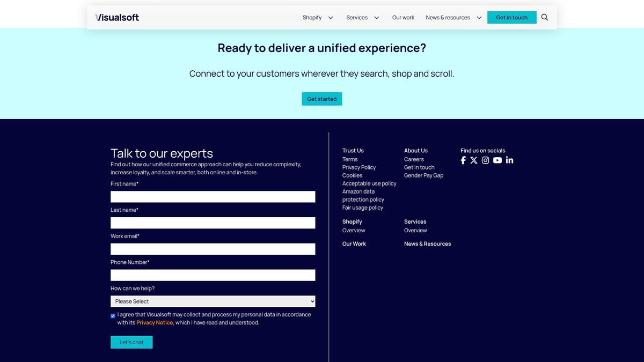The image size is (644, 362).
Task: Open the Careers link under About Us
Action: pos(414,159)
